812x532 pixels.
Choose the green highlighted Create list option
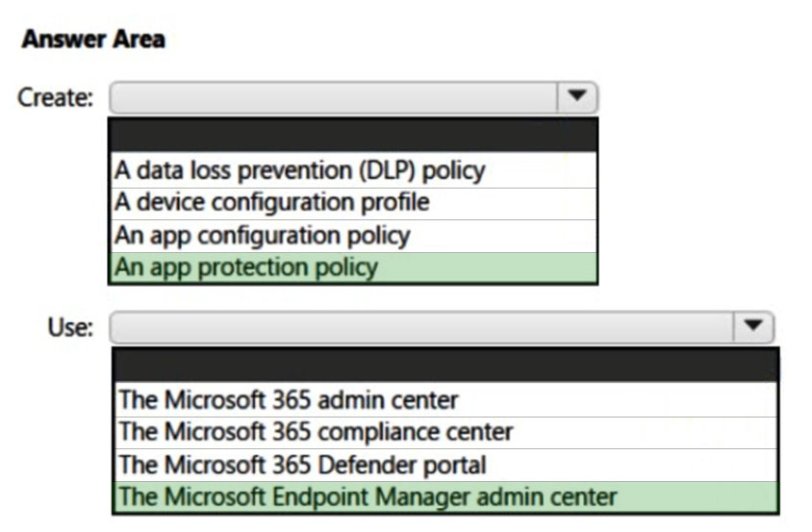(x=353, y=267)
